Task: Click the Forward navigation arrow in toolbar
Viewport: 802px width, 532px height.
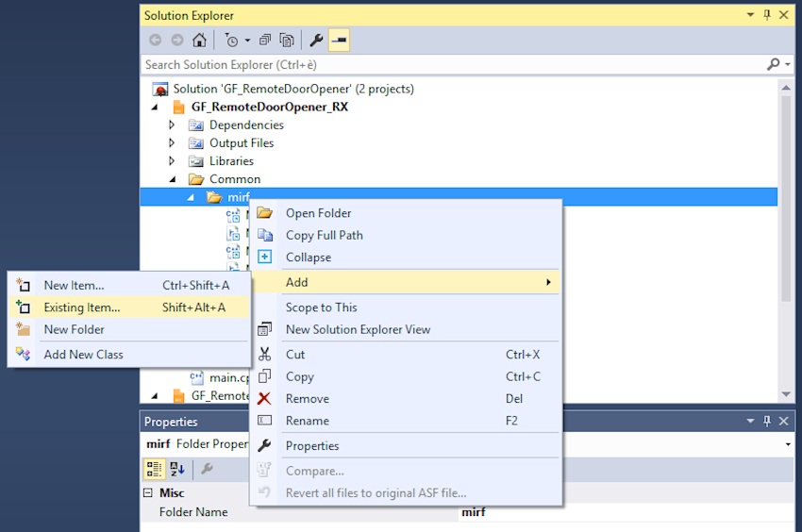Action: pyautogui.click(x=177, y=40)
